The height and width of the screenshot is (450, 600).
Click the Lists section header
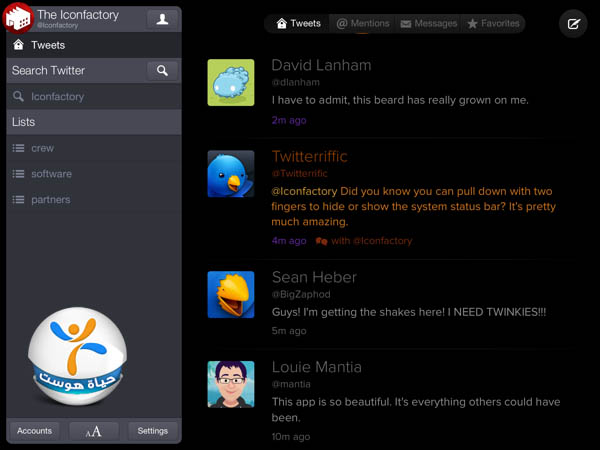click(x=94, y=122)
